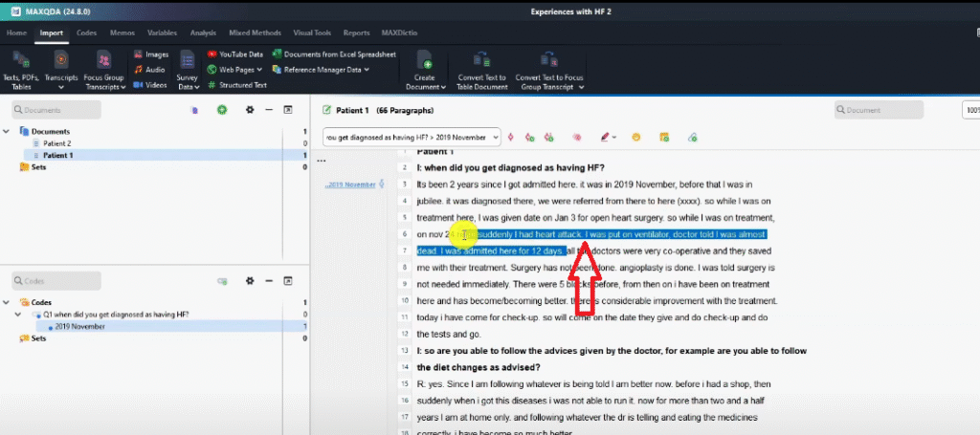Image resolution: width=980 pixels, height=435 pixels.
Task: Focus the Documents search field
Action: 56,110
